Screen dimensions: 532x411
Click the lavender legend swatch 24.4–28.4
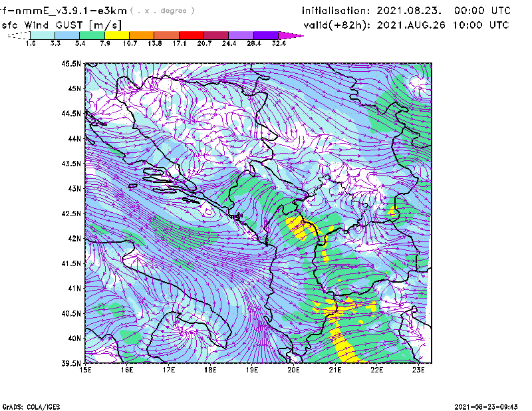241,35
